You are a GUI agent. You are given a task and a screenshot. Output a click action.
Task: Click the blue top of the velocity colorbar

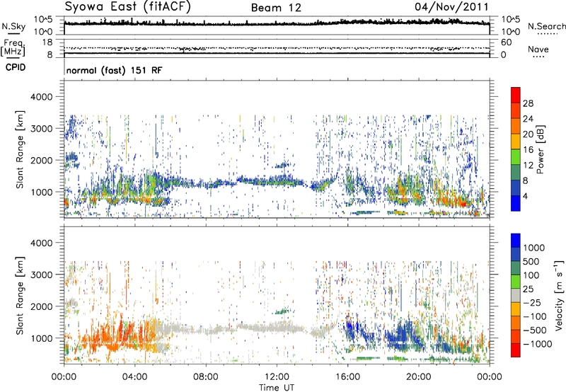516,241
